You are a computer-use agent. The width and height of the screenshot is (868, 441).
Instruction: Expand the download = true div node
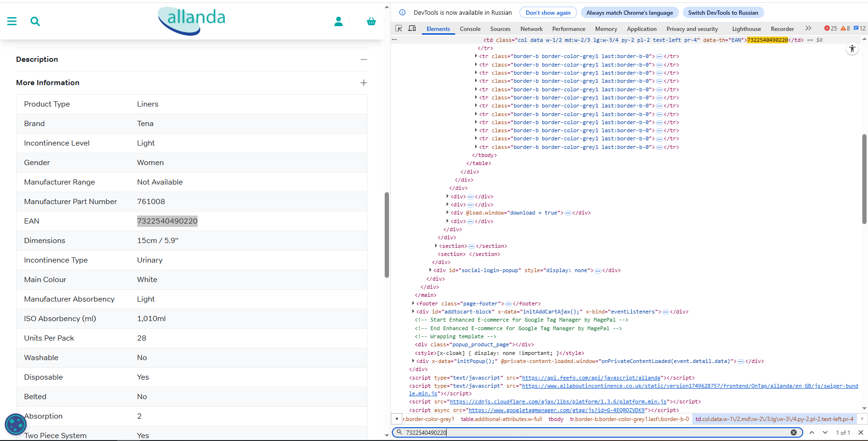pyautogui.click(x=448, y=213)
